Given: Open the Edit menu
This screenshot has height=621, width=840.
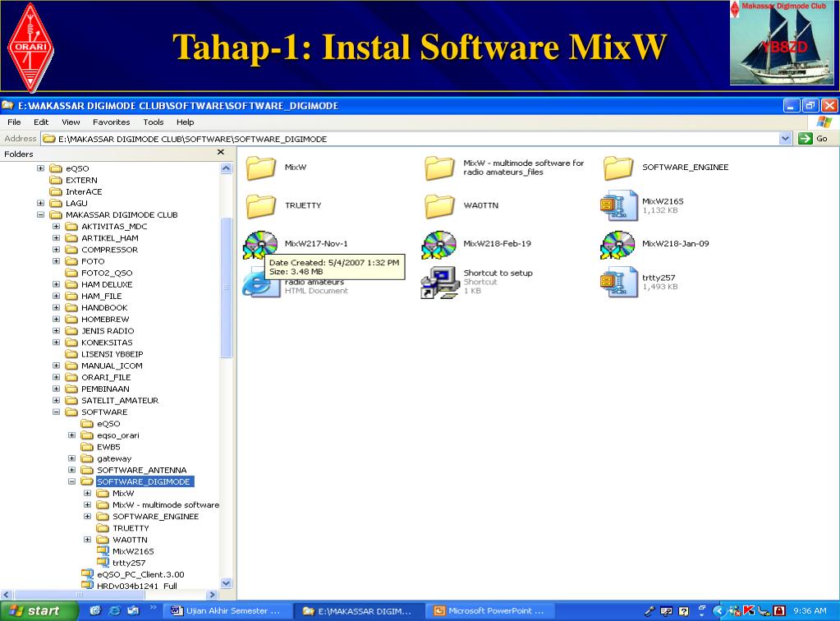Looking at the screenshot, I should click(41, 122).
